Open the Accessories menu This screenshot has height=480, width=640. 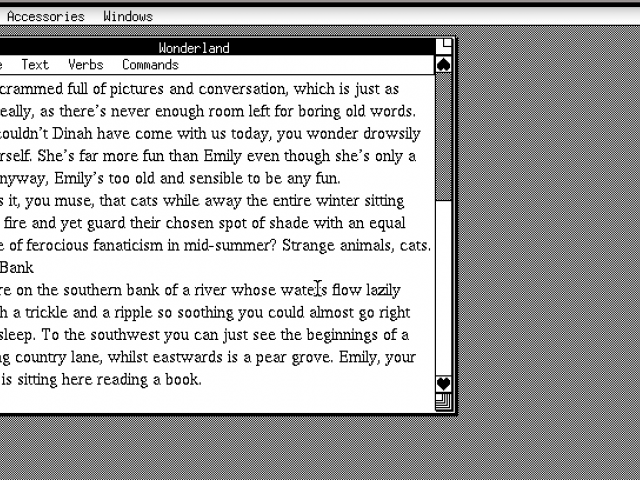[x=45, y=16]
